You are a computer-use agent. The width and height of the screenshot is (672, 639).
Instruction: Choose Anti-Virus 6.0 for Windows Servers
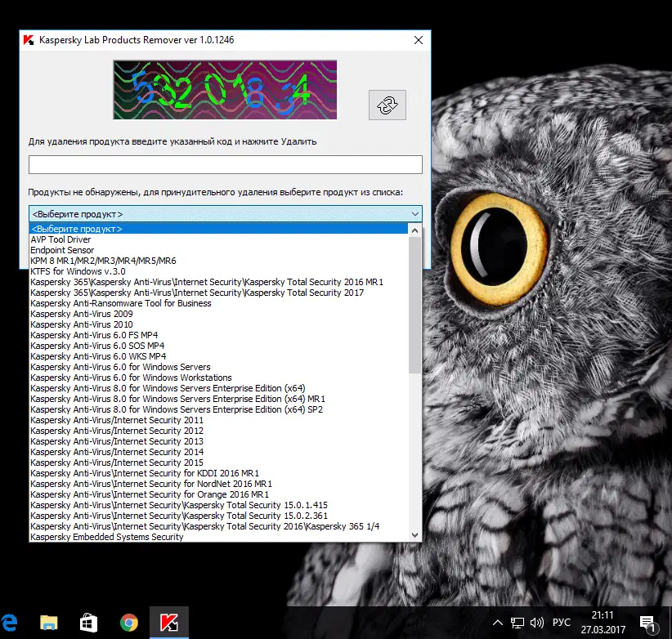(x=218, y=367)
